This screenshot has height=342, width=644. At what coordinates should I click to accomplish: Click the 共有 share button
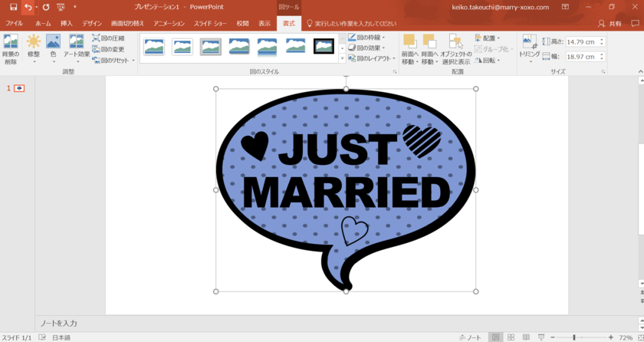click(x=610, y=24)
